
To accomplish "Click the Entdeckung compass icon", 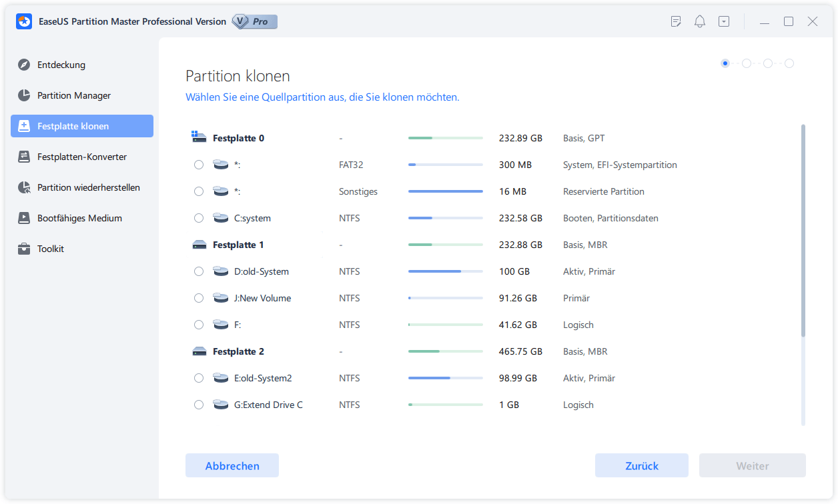I will [24, 65].
